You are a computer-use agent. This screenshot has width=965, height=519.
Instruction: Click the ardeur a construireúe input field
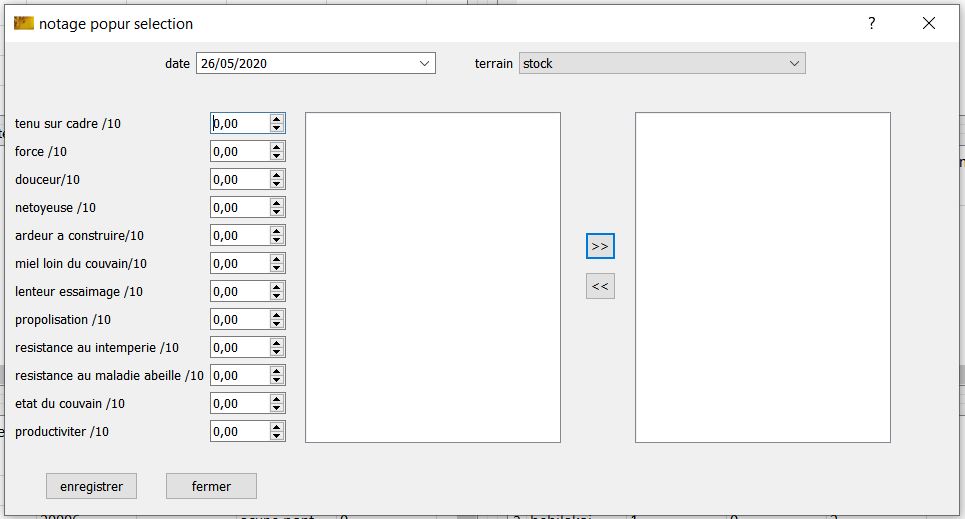click(240, 236)
